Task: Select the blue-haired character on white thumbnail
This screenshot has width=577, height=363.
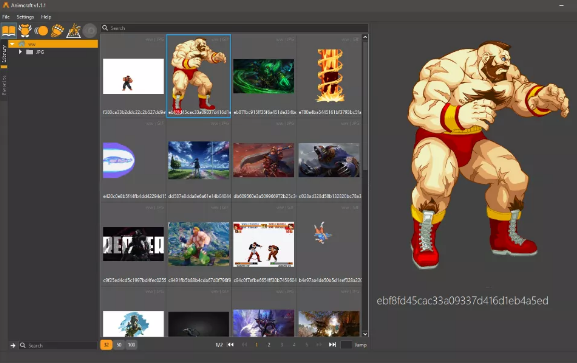Action: coord(133,324)
